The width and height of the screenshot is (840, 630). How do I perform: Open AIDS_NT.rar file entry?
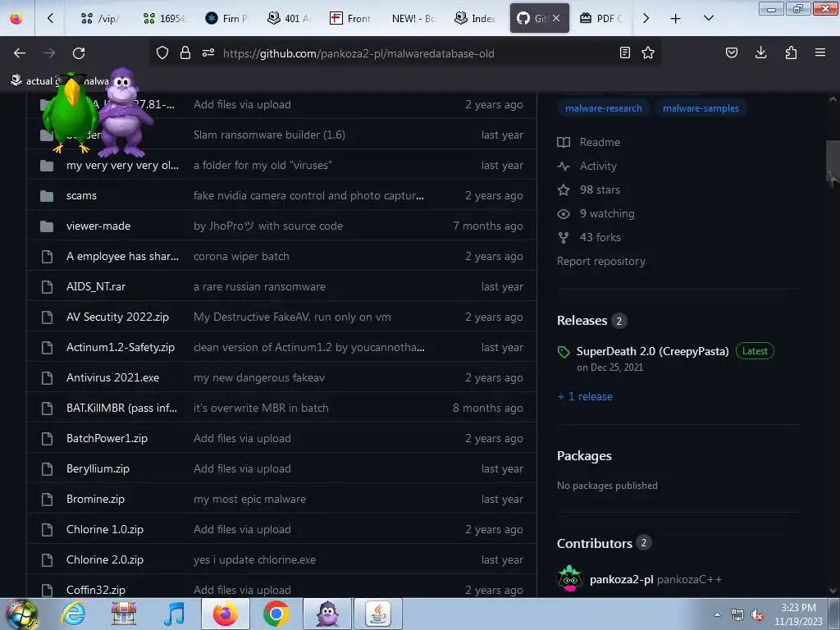pyautogui.click(x=96, y=286)
